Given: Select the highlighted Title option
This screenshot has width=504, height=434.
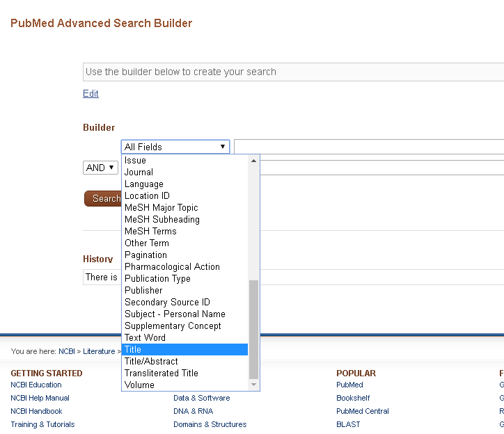Looking at the screenshot, I should [184, 350].
